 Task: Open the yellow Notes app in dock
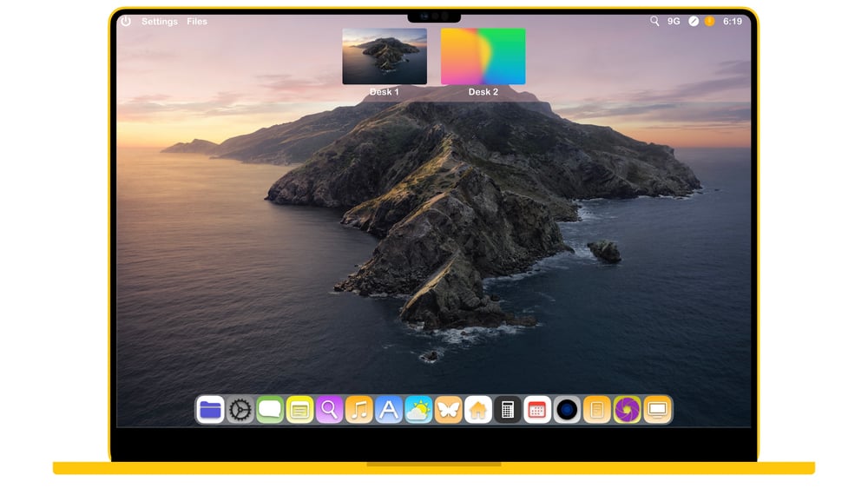click(x=299, y=410)
